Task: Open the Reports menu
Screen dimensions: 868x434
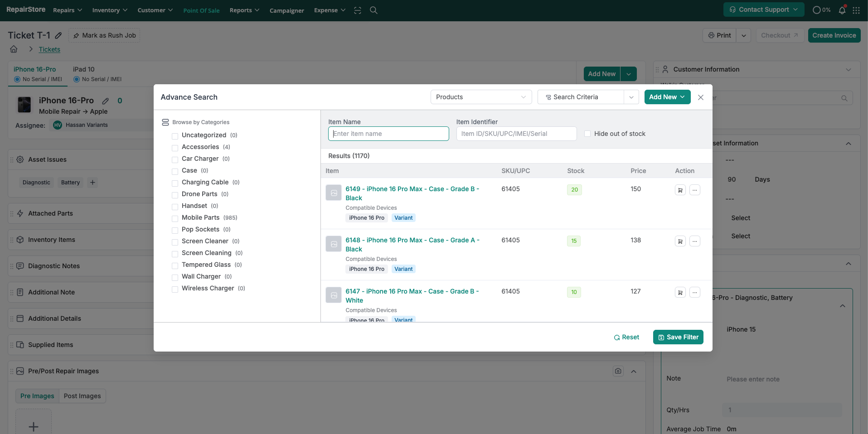Action: 244,10
